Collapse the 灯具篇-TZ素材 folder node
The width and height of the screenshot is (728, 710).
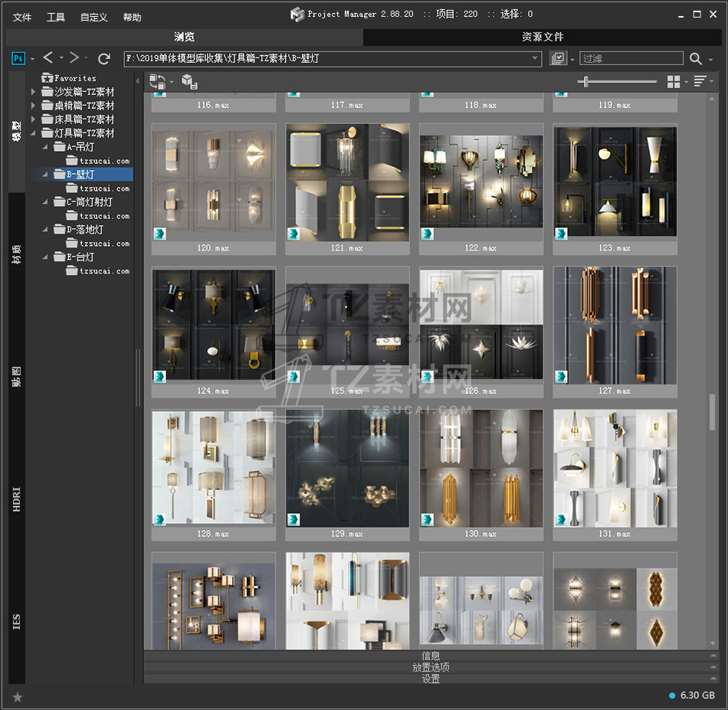click(33, 133)
